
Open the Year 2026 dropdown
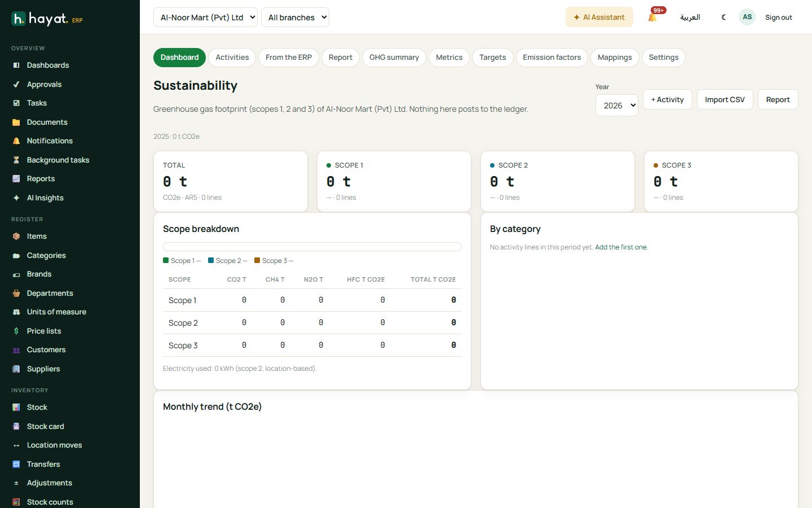617,106
